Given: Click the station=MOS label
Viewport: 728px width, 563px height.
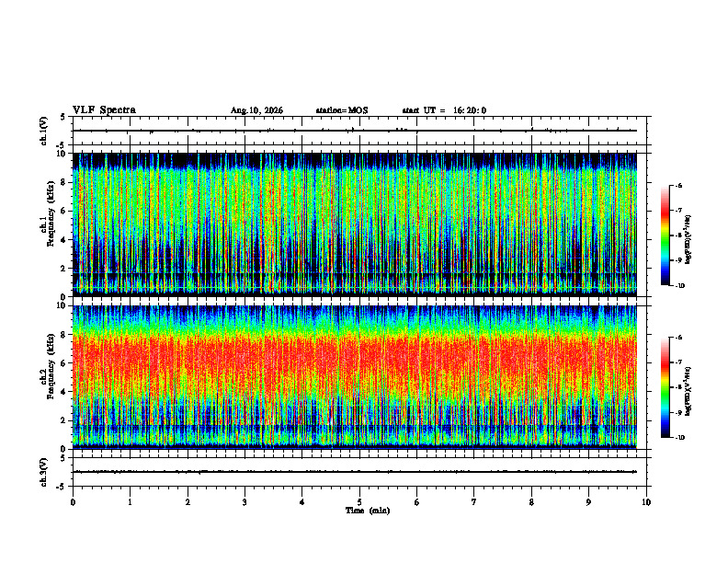Looking at the screenshot, I should coord(342,110).
